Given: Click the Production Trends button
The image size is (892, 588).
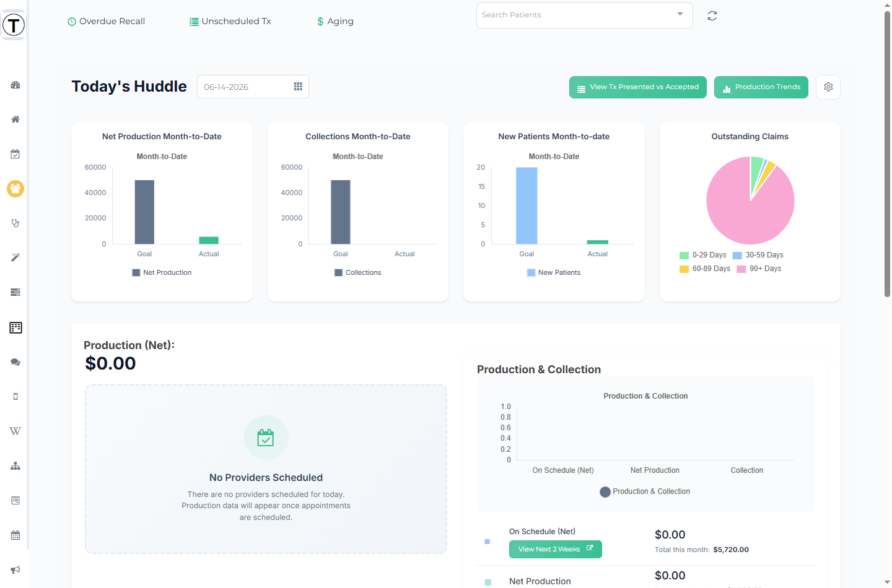Looking at the screenshot, I should point(761,87).
